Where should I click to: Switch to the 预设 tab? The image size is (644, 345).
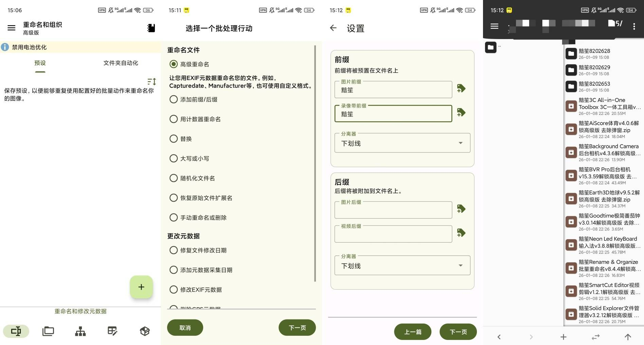click(x=40, y=63)
